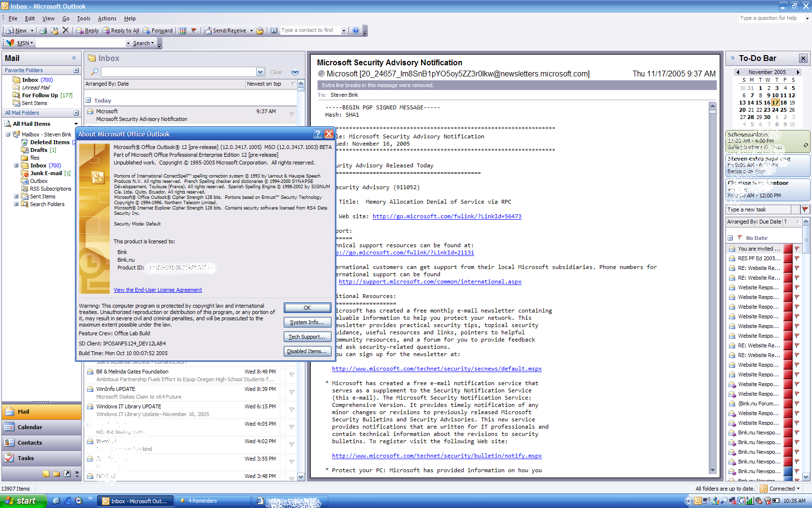Toggle flag on the Wed 4:05 PM message
The height and width of the screenshot is (508, 812).
coord(291,427)
